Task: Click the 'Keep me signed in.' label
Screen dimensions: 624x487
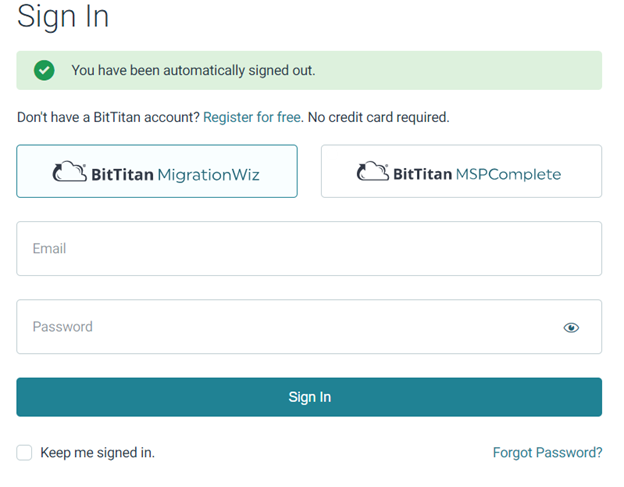Action: point(97,453)
